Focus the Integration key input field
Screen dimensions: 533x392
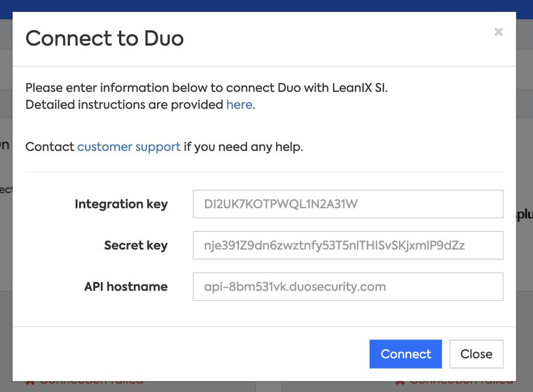(x=348, y=204)
